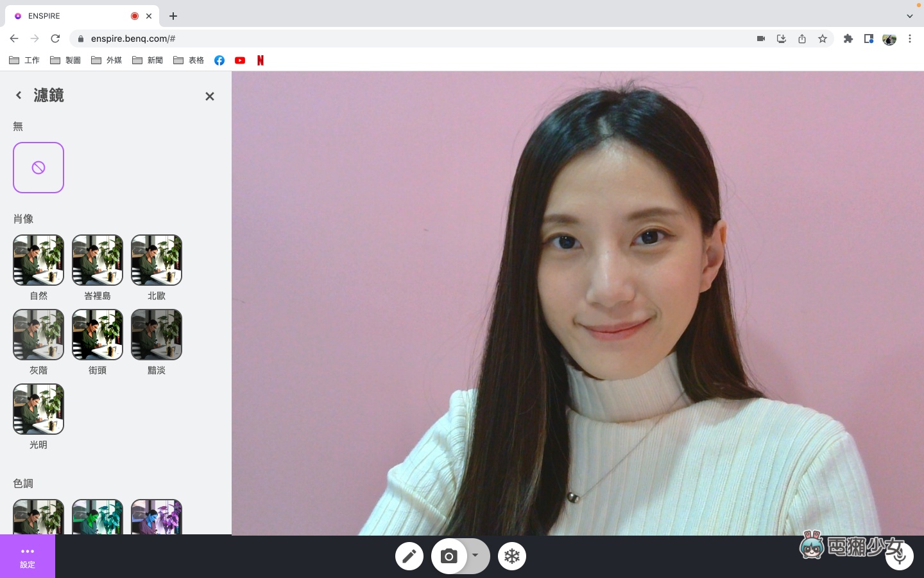Apply the 自然 portrait filter

(x=38, y=260)
